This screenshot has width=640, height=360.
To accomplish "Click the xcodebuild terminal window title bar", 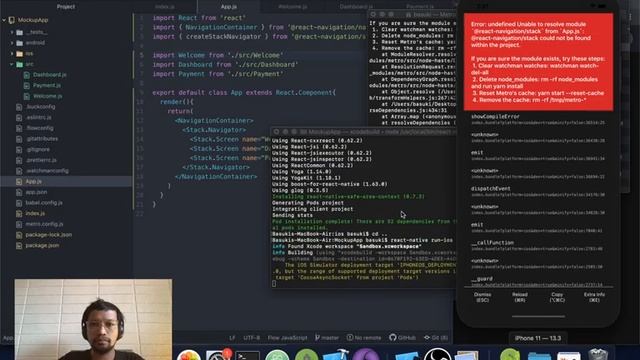I will 363,132.
